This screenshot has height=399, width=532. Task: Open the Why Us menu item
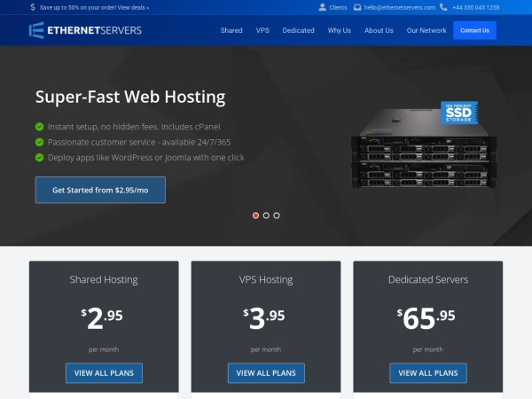(x=340, y=30)
